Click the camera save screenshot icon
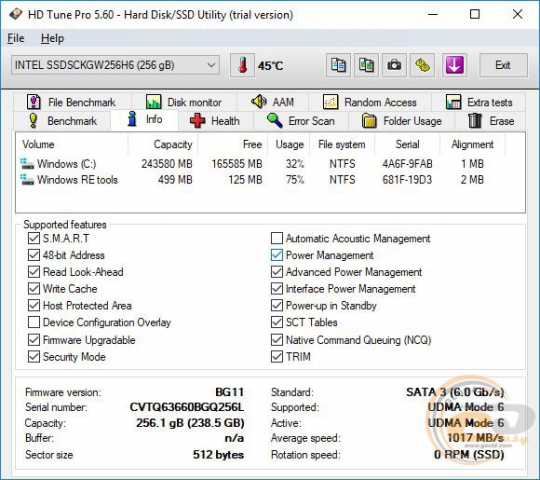This screenshot has height=480, width=540. (394, 65)
